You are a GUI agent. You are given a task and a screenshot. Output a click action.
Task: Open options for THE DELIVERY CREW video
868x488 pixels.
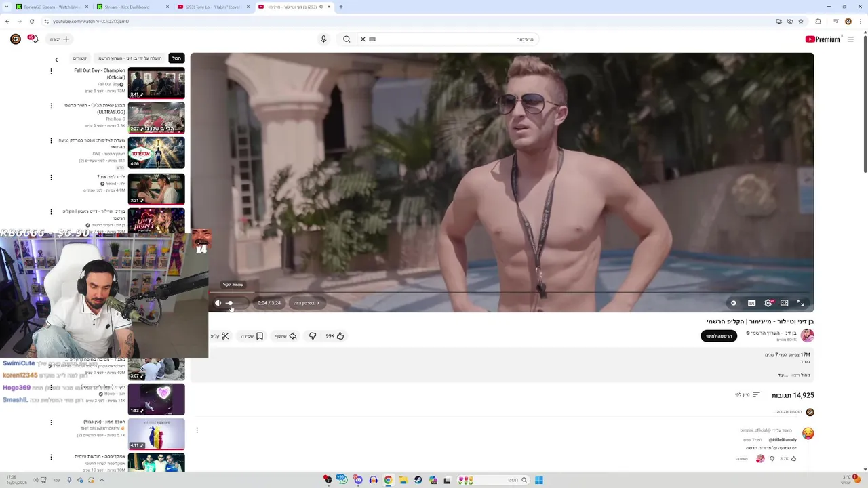click(51, 422)
